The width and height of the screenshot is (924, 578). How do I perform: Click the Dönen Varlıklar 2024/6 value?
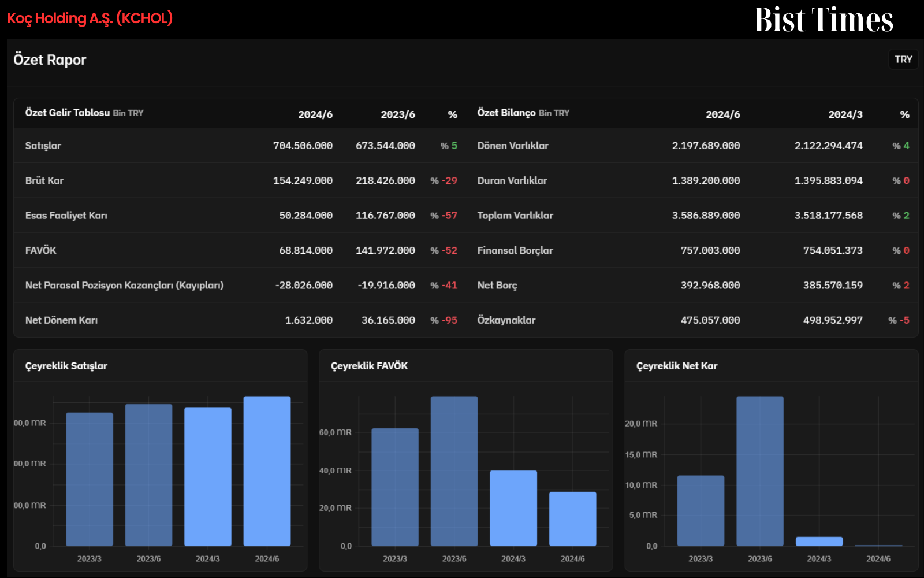coord(706,146)
